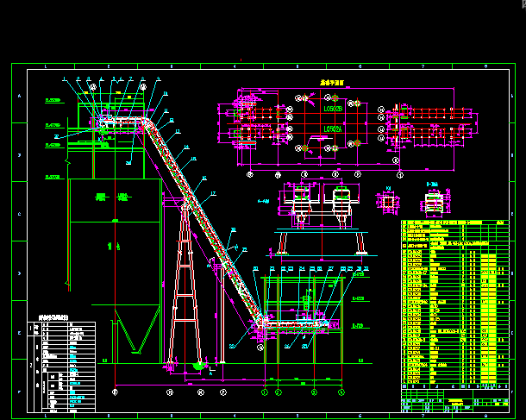Select part callout number 17
The width and height of the screenshot is (526, 420).
pyautogui.click(x=213, y=193)
